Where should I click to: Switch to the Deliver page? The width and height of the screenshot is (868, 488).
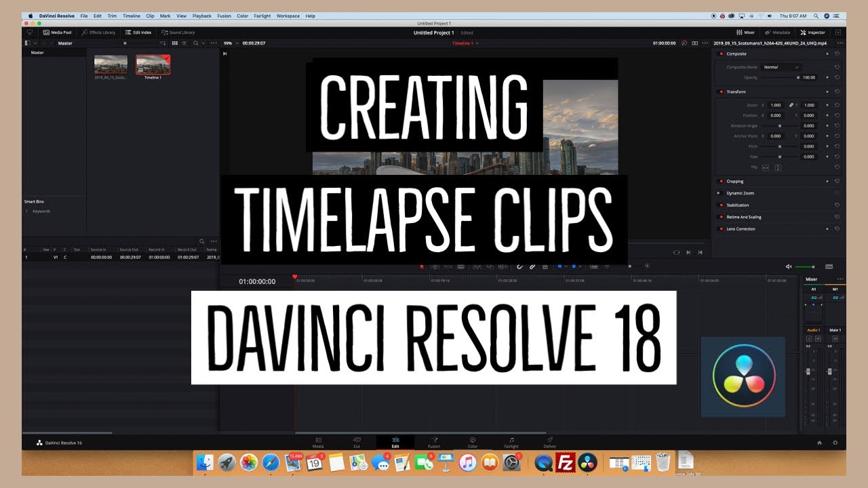coord(550,443)
